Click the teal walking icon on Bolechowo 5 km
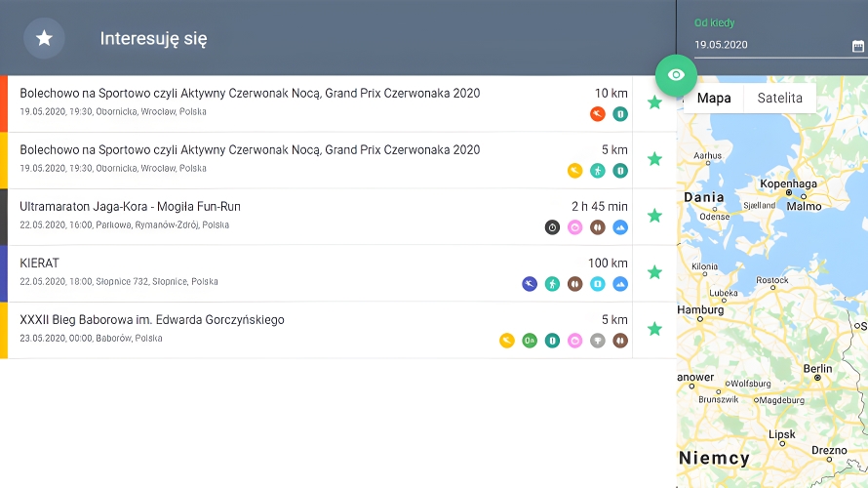The image size is (868, 488). click(x=598, y=171)
